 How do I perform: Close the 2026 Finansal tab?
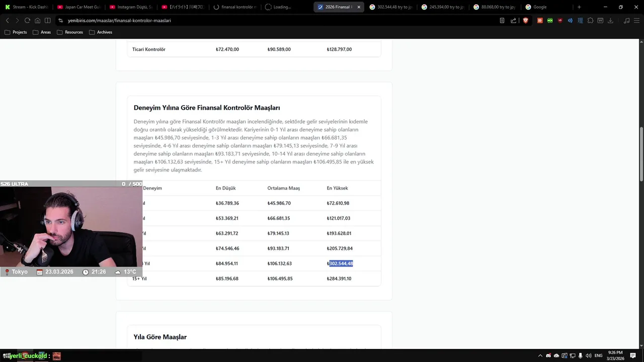359,7
